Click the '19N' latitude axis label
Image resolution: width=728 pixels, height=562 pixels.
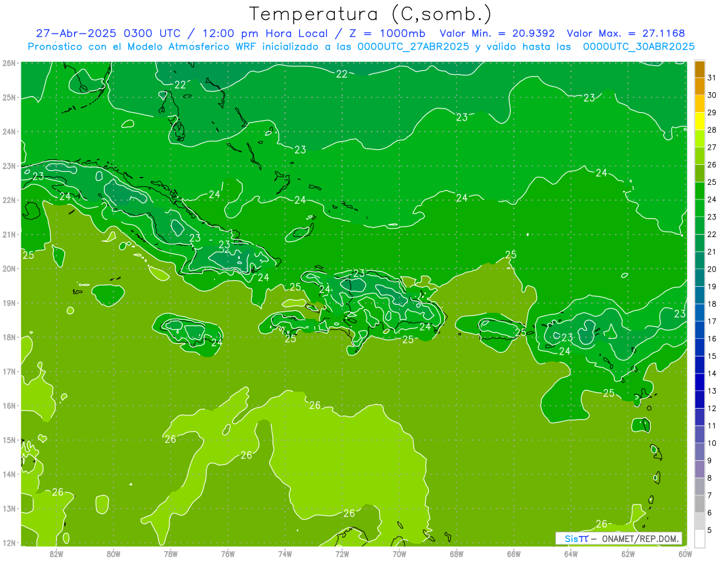click(x=9, y=303)
